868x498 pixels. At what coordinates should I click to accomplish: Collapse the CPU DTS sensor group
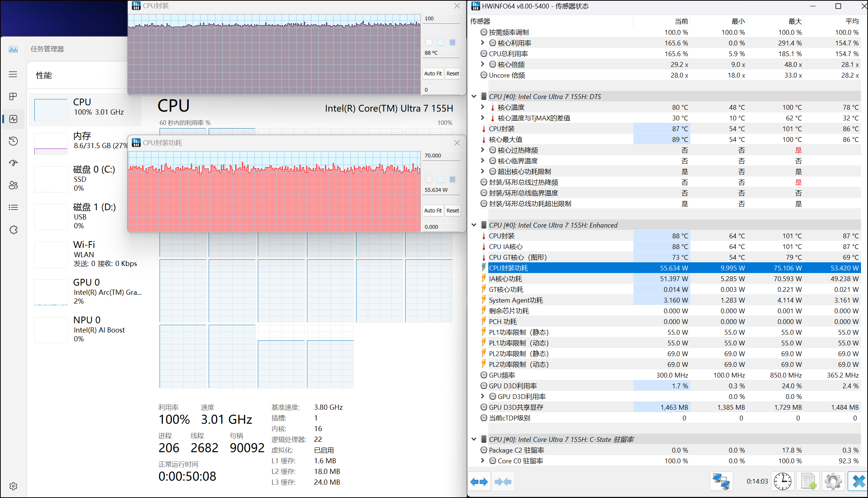point(474,96)
